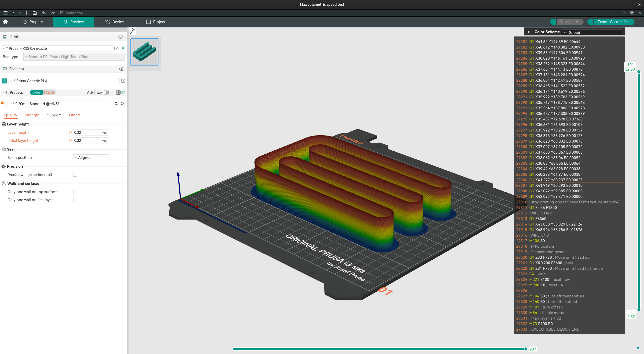
Task: Click the process preset search icon
Action: (x=123, y=104)
